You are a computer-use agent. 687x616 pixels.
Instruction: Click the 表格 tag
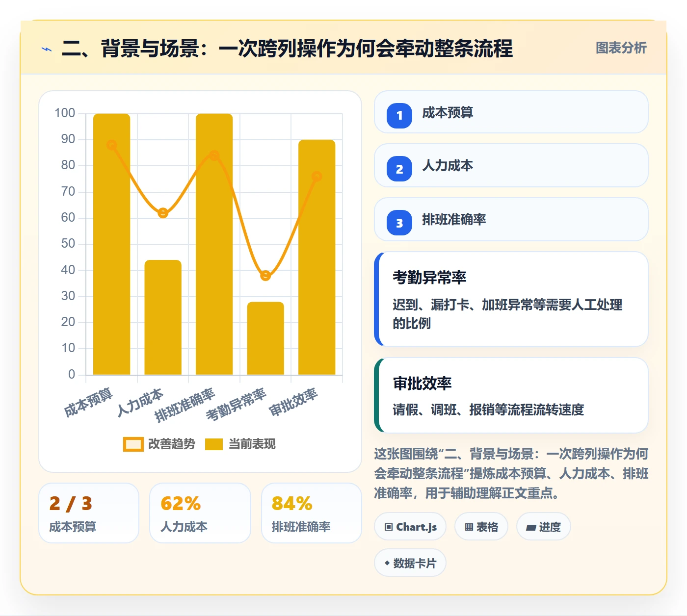pos(481,527)
